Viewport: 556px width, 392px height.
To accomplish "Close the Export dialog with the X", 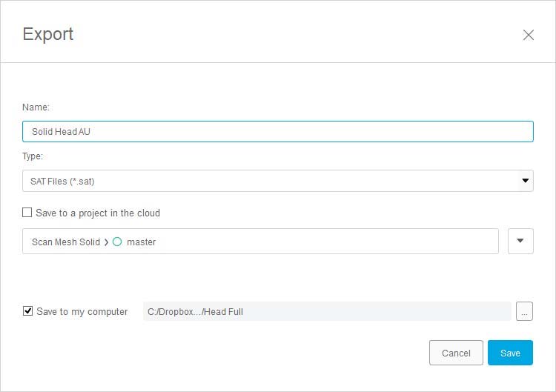I will (x=528, y=35).
